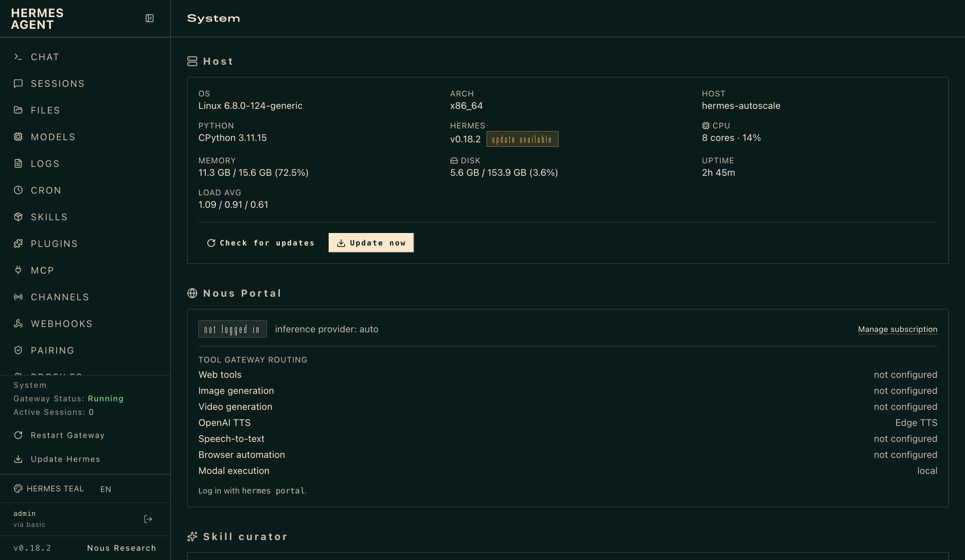
Task: Click Update Hermes in the sidebar
Action: pos(85,459)
